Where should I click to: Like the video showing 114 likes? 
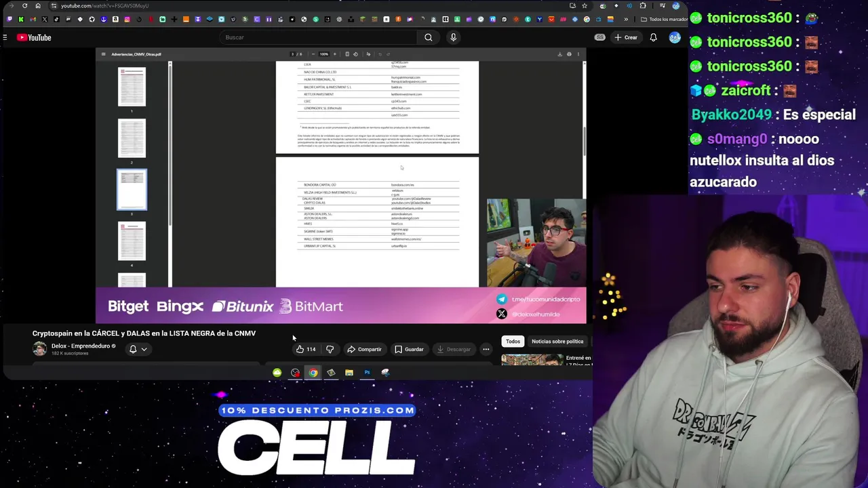pyautogui.click(x=305, y=349)
